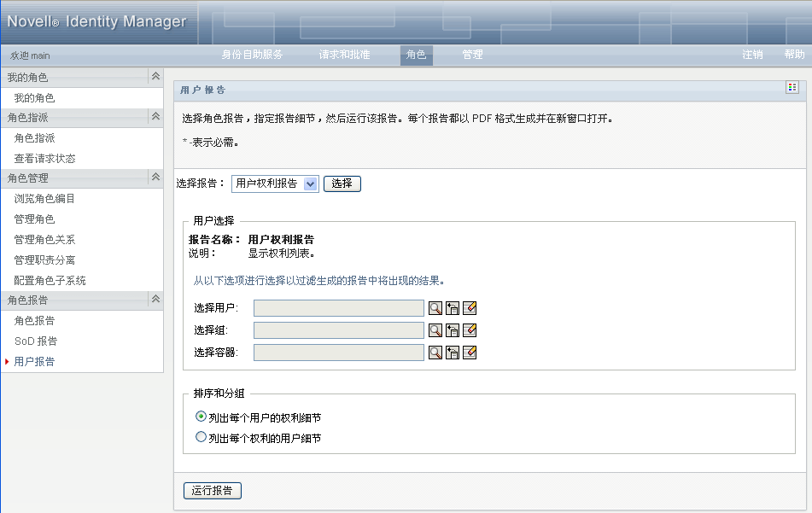Open 管理角色 in sidebar
812x513 pixels.
[x=34, y=219]
